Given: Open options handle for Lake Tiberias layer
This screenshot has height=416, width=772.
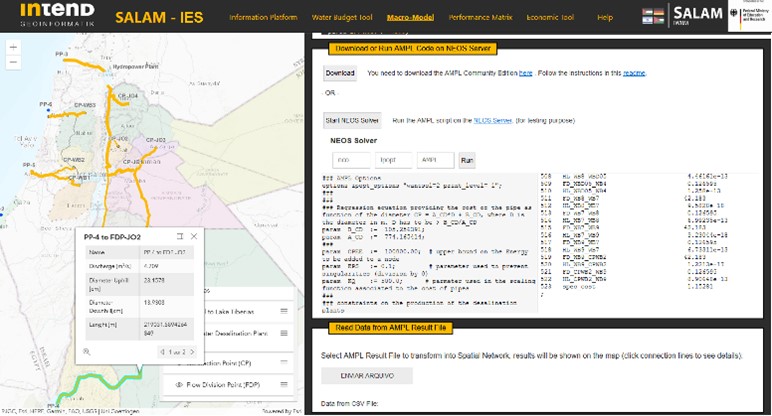Looking at the screenshot, I should [284, 311].
